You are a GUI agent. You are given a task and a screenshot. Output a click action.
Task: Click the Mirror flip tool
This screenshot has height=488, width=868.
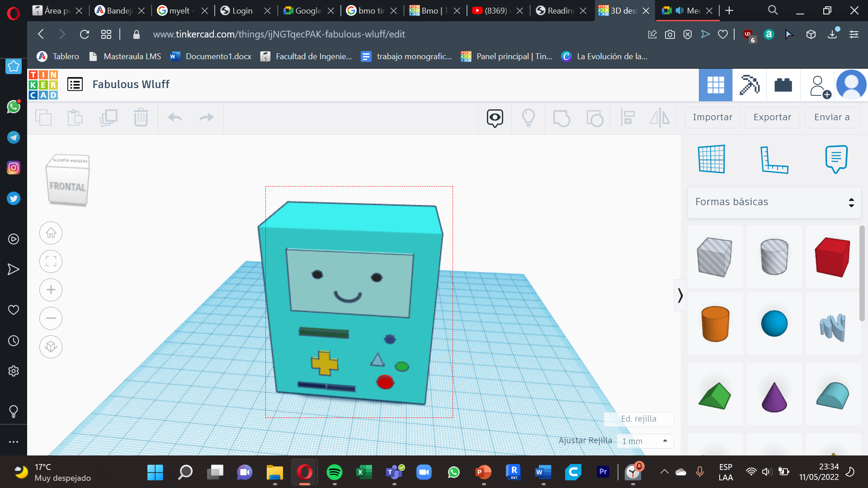660,118
